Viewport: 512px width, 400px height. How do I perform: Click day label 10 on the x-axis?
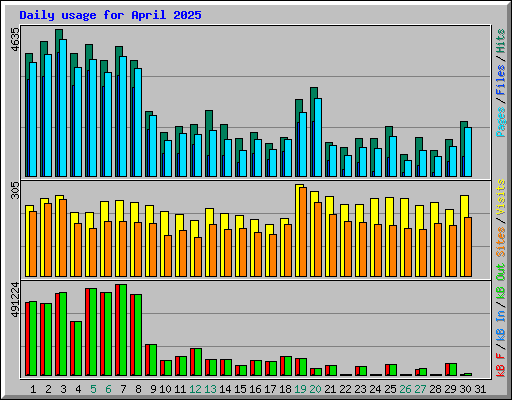tap(165, 389)
